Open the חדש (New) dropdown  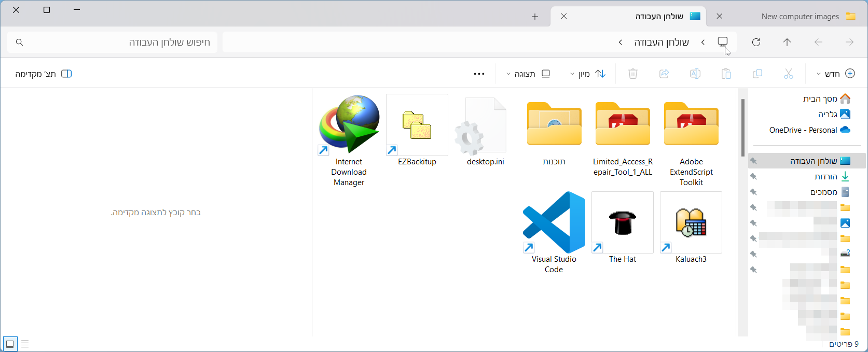(836, 74)
